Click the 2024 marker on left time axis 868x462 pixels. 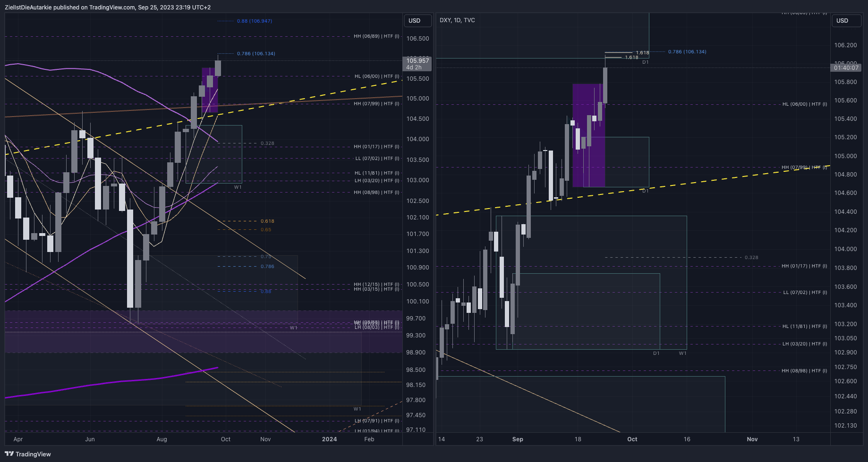coord(329,439)
